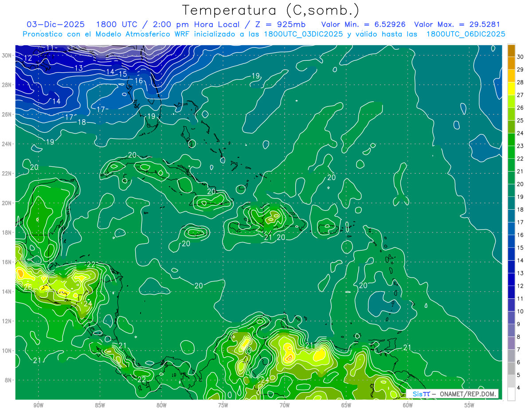Click the latitude axis label "8N"

point(8,380)
